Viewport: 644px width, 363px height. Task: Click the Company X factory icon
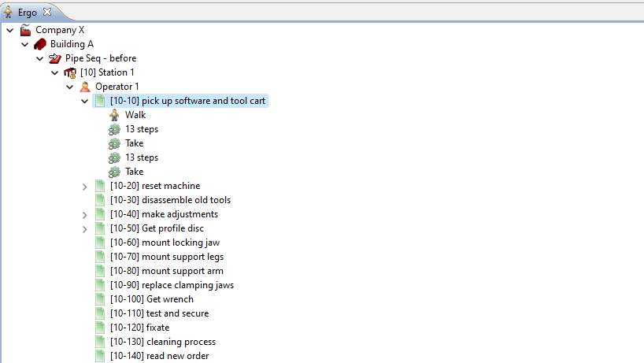tap(25, 30)
